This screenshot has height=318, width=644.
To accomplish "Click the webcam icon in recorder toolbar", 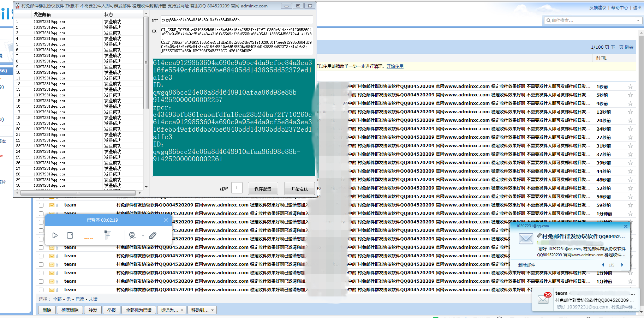I will click(x=132, y=235).
